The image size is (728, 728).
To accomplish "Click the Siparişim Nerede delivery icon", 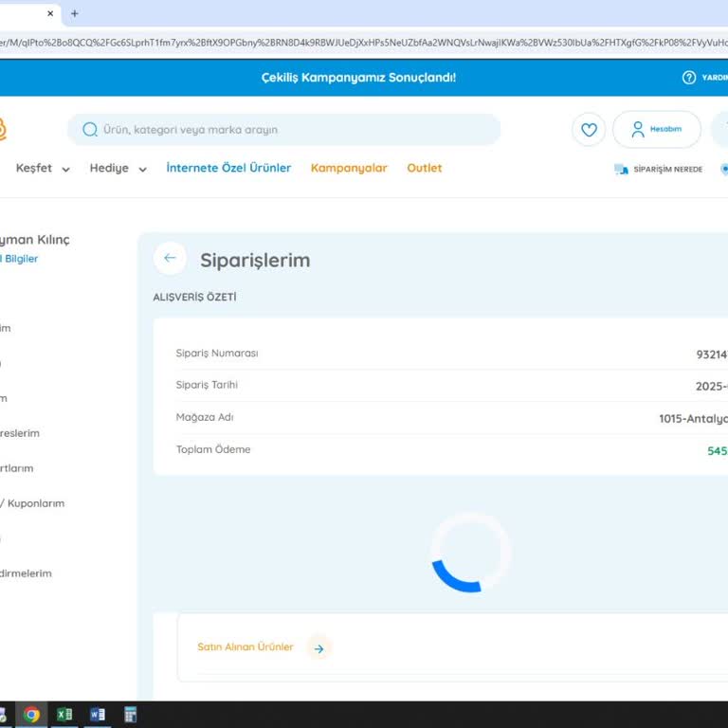I will (621, 170).
